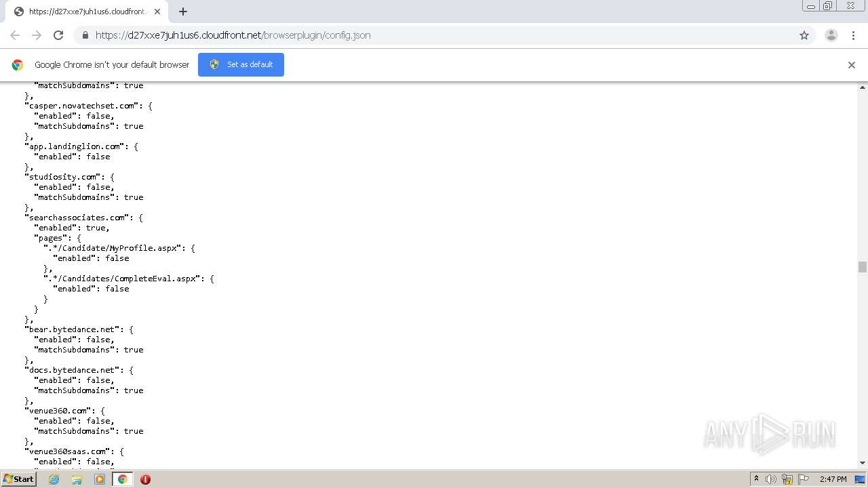The image size is (868, 488).
Task: Click the "casper.novatechset.com" key
Action: tap(82, 106)
